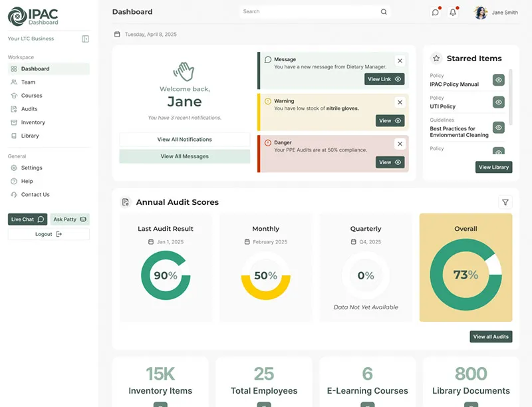
Task: Click the 0% Quarterly donut chart
Action: point(366,275)
